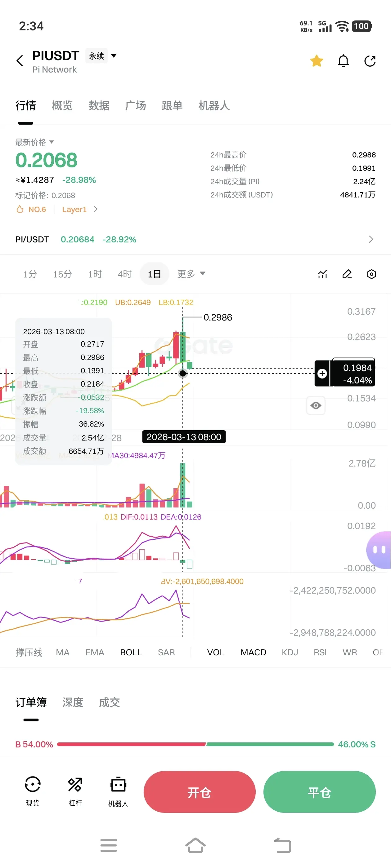Tap the share icon
The width and height of the screenshot is (391, 868).
coord(370,61)
